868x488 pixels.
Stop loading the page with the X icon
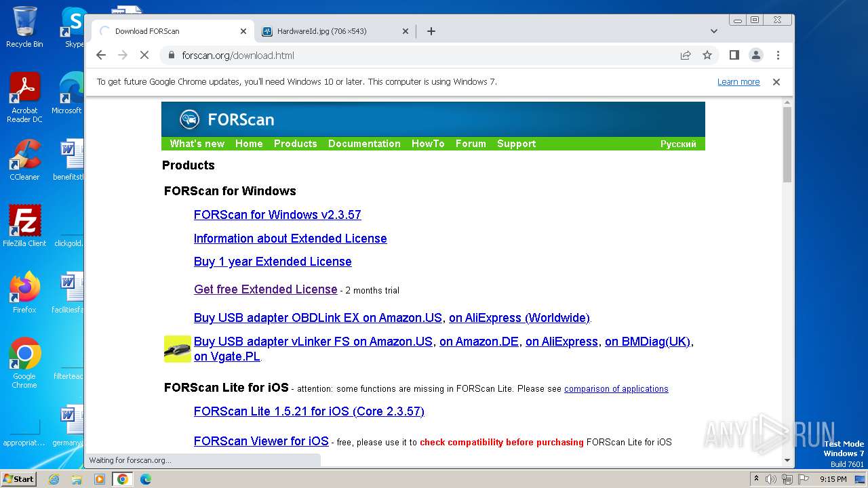(144, 55)
